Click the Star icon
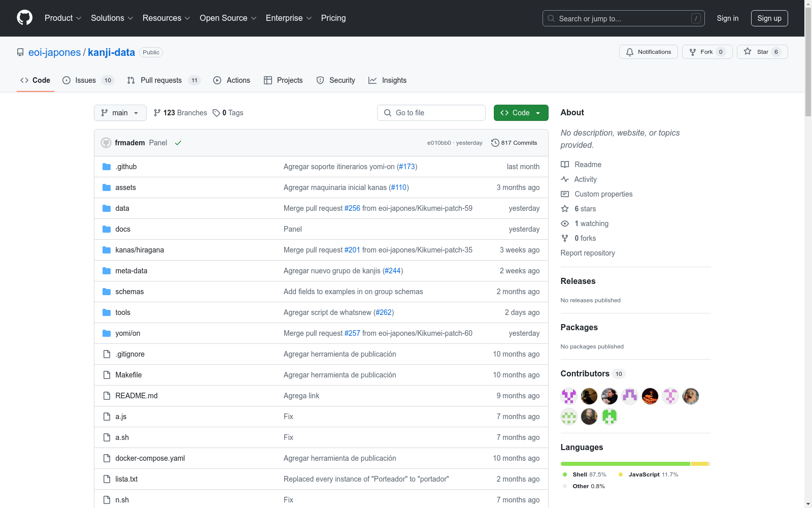Screen dimensions: 812x508 point(748,51)
